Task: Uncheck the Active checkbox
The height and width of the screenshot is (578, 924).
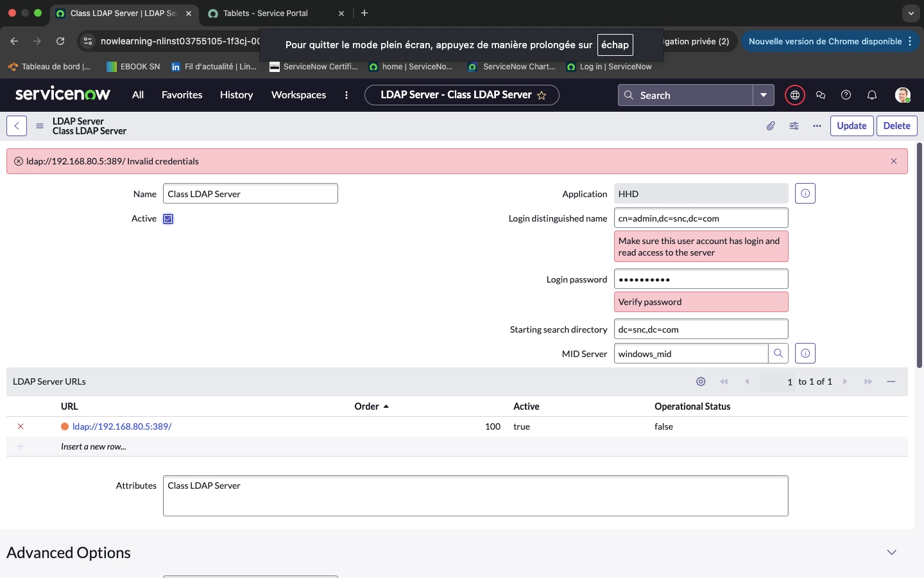Action: tap(168, 219)
